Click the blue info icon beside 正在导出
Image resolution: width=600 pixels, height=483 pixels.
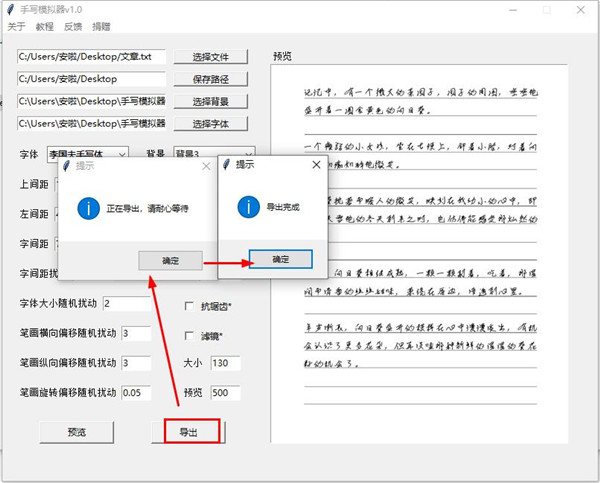(x=88, y=208)
